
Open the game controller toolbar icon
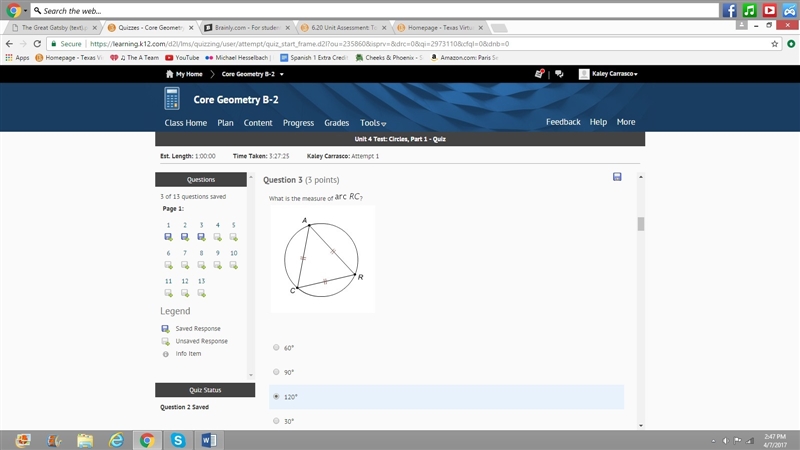click(x=789, y=10)
